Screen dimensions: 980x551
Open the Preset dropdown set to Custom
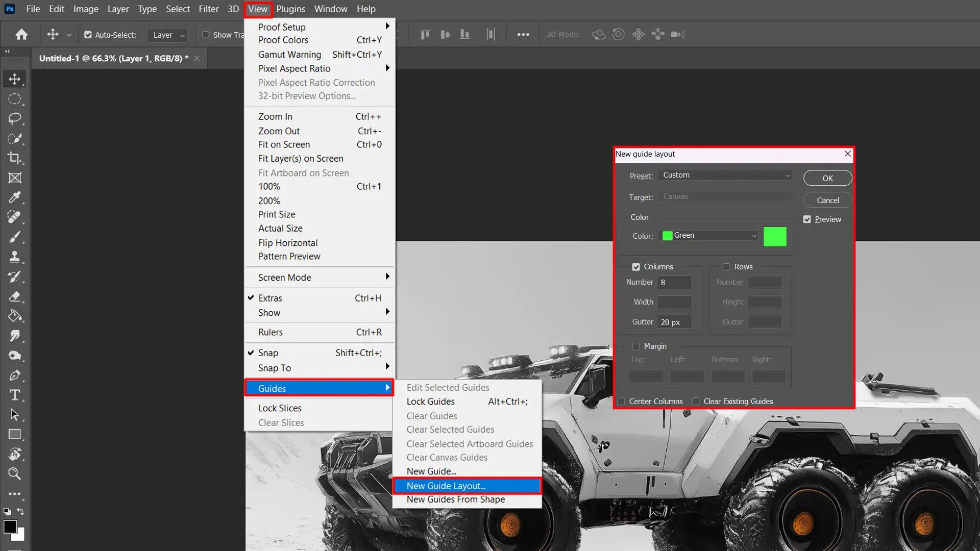click(x=725, y=175)
